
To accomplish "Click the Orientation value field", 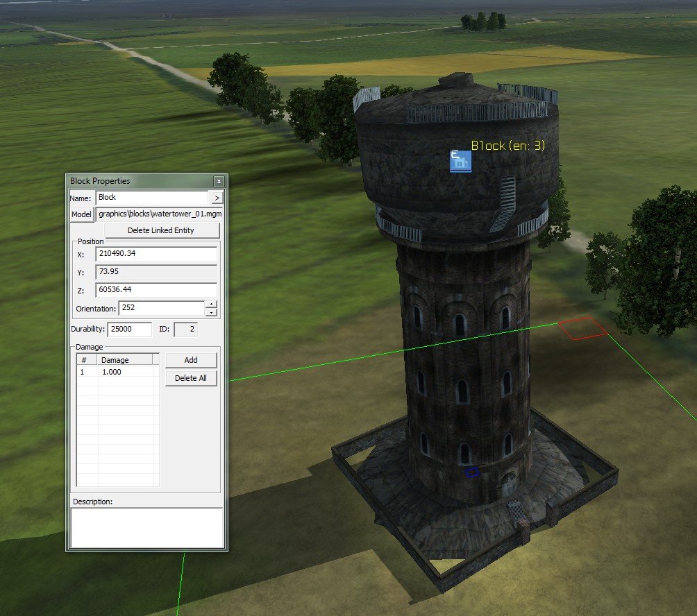I will pyautogui.click(x=161, y=307).
